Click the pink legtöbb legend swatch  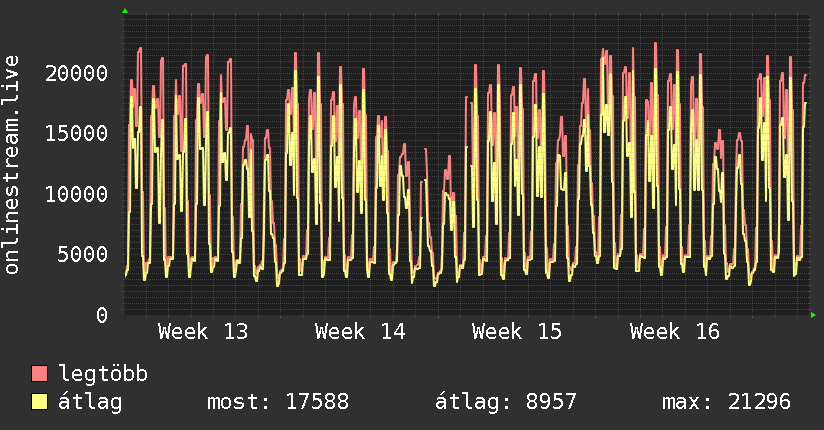(39, 373)
